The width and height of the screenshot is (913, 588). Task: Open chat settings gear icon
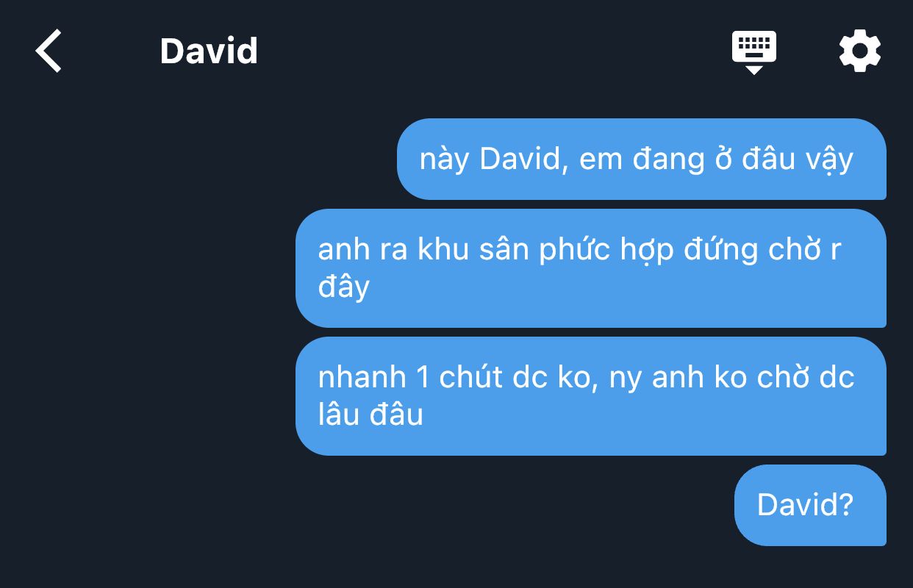coord(860,51)
